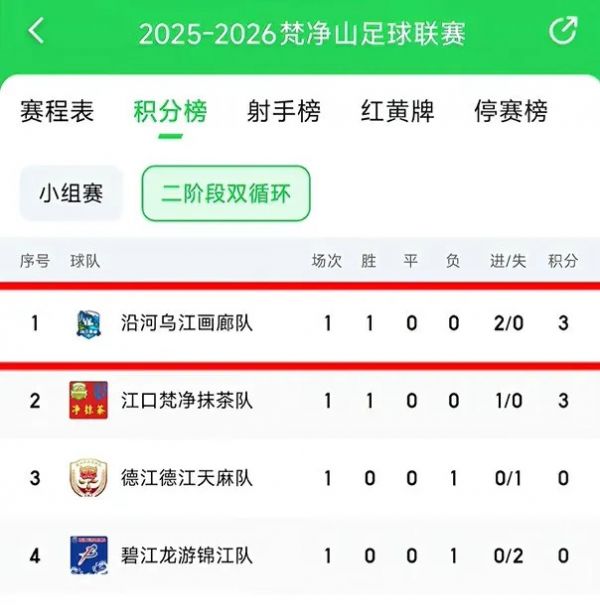This screenshot has height=609, width=600.
Task: Tap the share icon in header
Action: coord(563,31)
